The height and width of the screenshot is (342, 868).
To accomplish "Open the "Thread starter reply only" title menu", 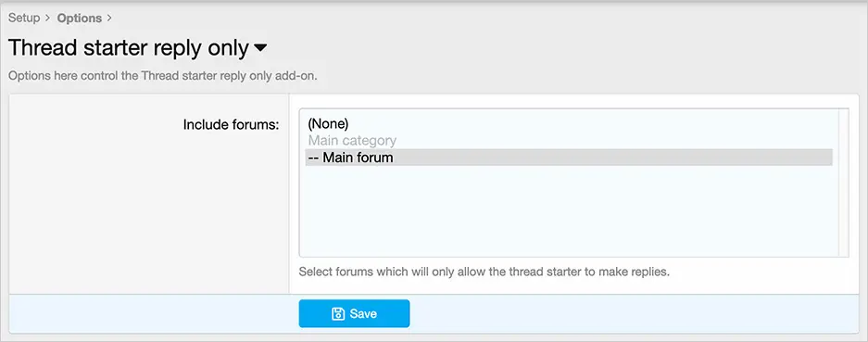I will pos(129,48).
